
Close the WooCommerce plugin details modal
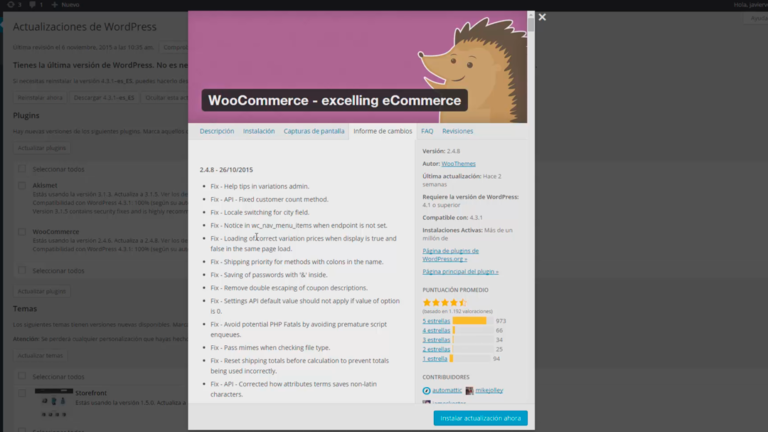[x=542, y=17]
